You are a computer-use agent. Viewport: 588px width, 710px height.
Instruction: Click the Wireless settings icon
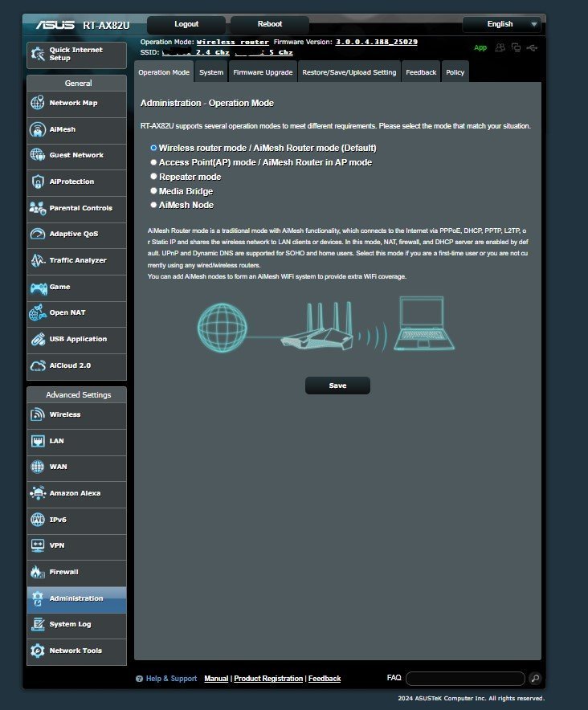pyautogui.click(x=38, y=414)
